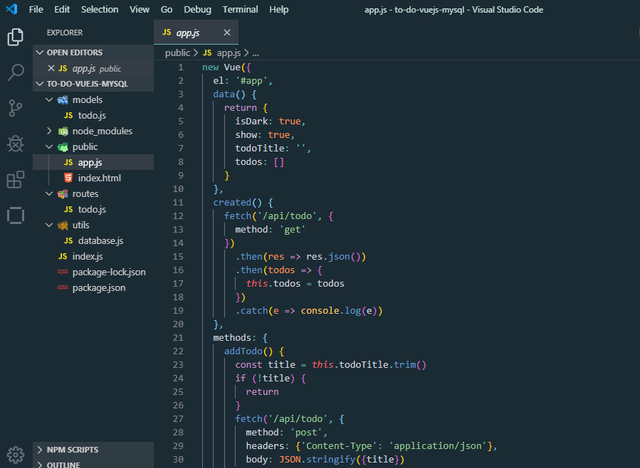The height and width of the screenshot is (468, 640).
Task: Open the Extensions view icon
Action: (16, 180)
